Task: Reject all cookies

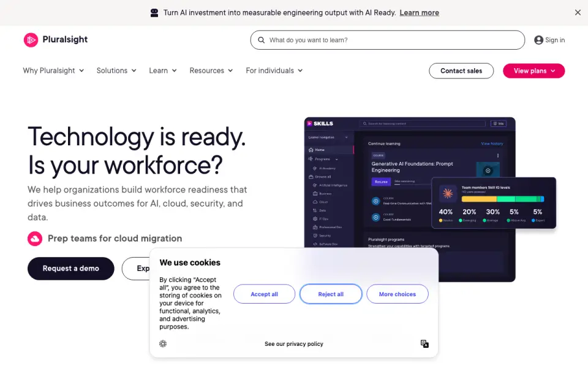Action: click(x=331, y=294)
